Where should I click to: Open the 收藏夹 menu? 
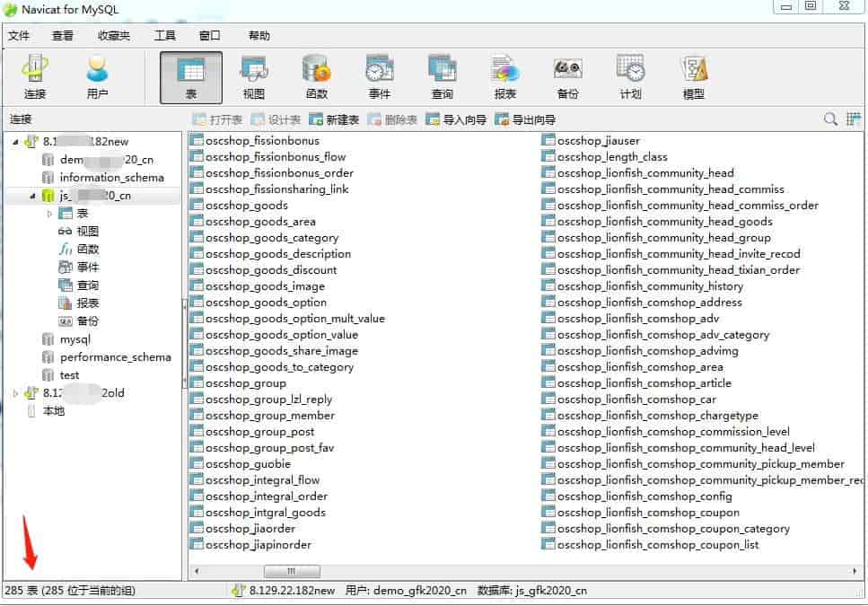click(x=113, y=36)
